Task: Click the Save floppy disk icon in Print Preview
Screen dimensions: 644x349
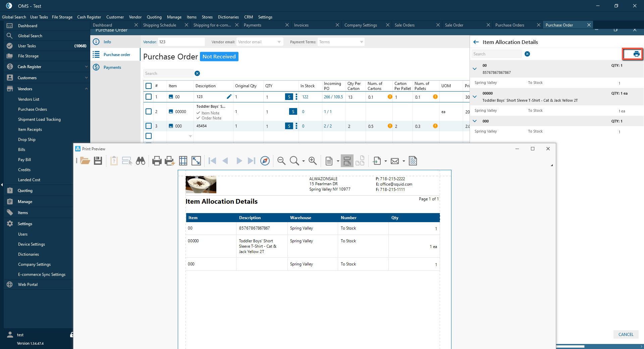Action: point(98,161)
